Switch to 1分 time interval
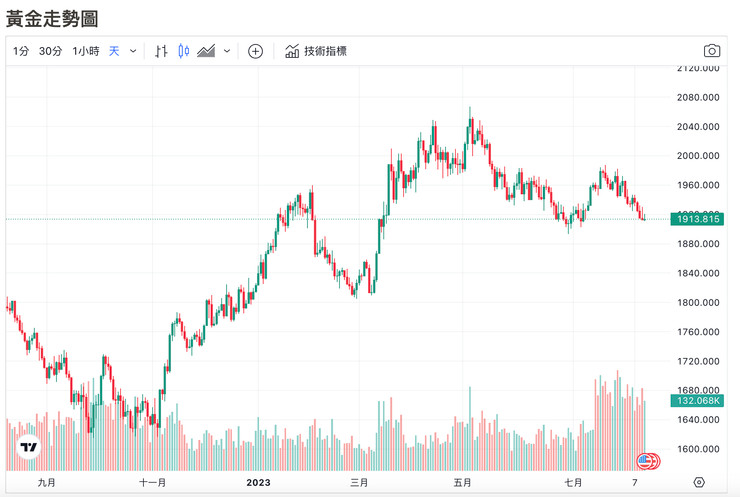Screen dimensions: 740x497 [x=21, y=51]
